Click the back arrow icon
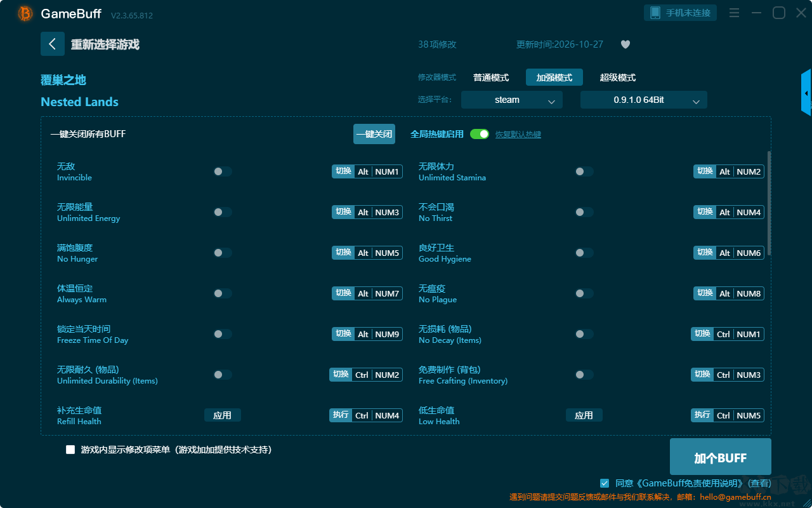This screenshot has height=508, width=812. [x=53, y=44]
